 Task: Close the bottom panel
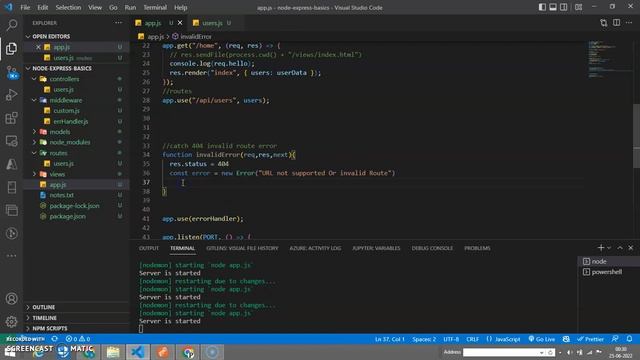pos(631,248)
